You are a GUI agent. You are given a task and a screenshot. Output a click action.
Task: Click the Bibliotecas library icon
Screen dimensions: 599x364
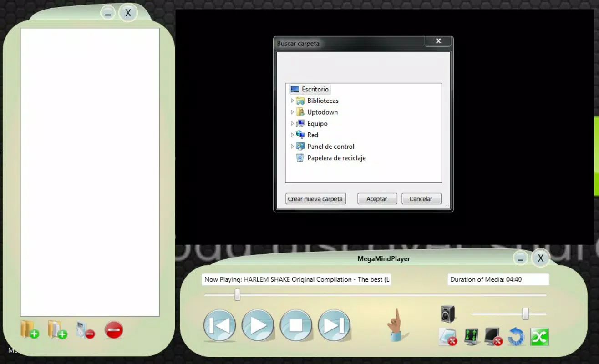(x=300, y=101)
